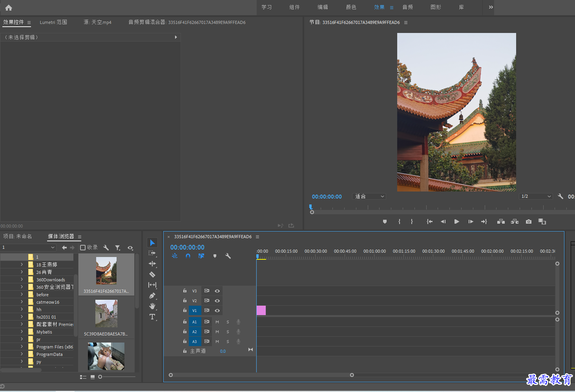Image resolution: width=575 pixels, height=392 pixels.
Task: Select the Selection tool arrow
Action: click(152, 243)
